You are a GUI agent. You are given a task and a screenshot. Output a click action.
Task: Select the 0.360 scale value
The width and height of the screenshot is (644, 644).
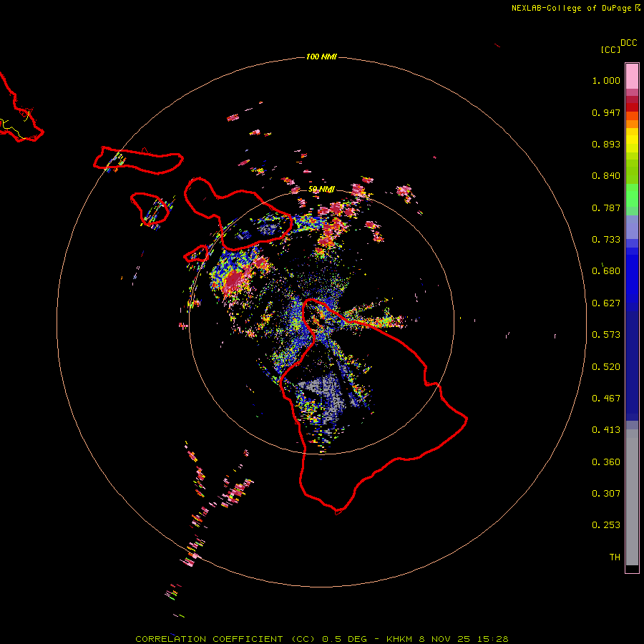pos(606,462)
